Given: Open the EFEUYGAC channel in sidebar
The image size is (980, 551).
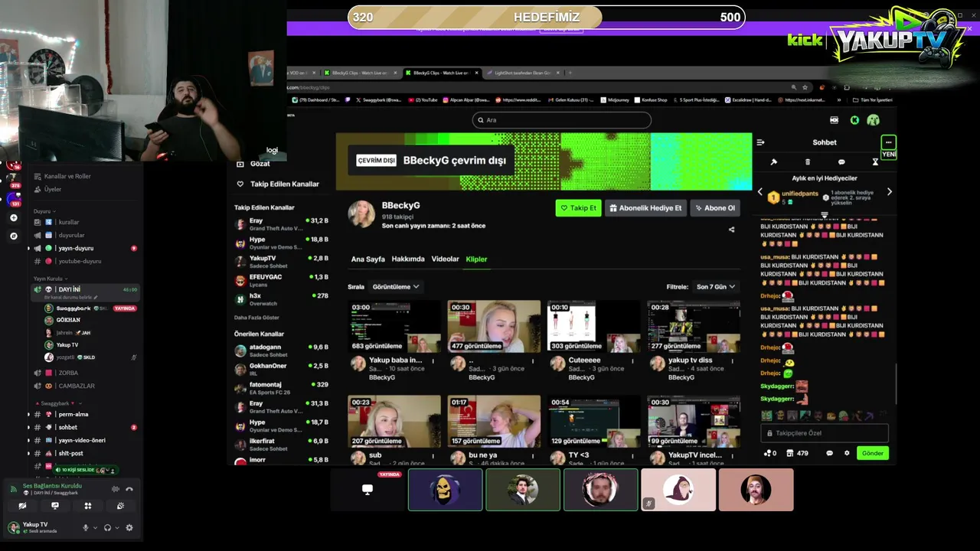Looking at the screenshot, I should 282,281.
